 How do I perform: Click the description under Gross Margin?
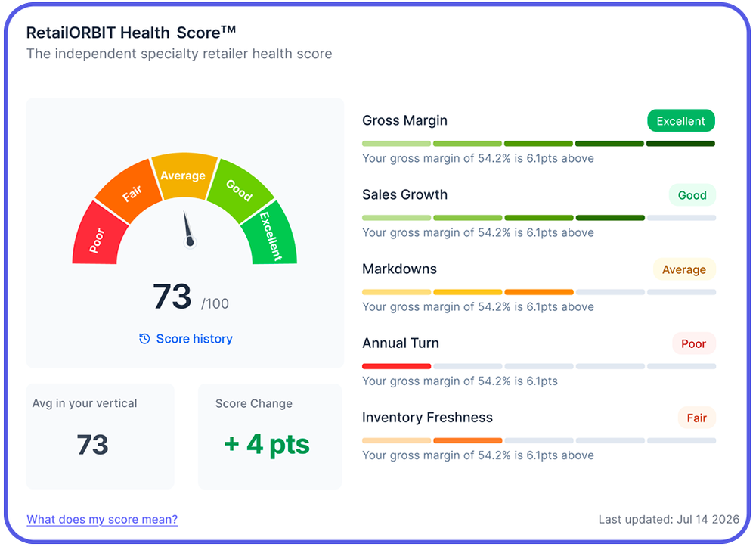coord(479,158)
